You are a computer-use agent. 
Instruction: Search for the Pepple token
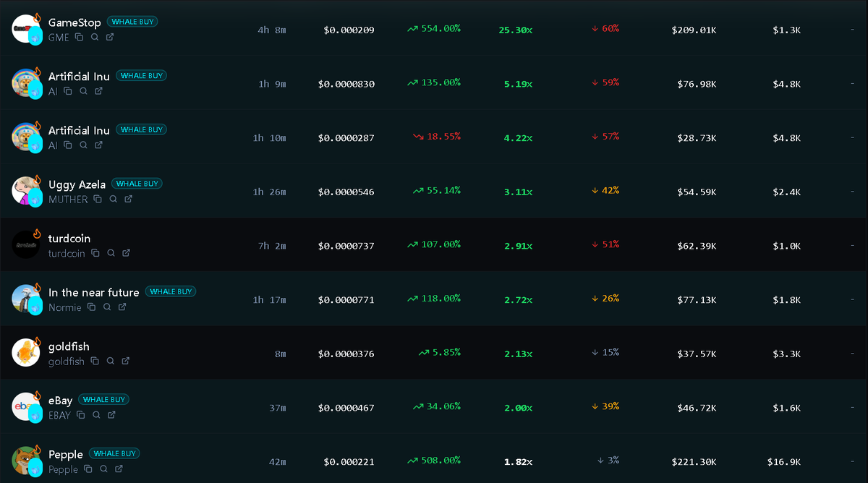[103, 469]
